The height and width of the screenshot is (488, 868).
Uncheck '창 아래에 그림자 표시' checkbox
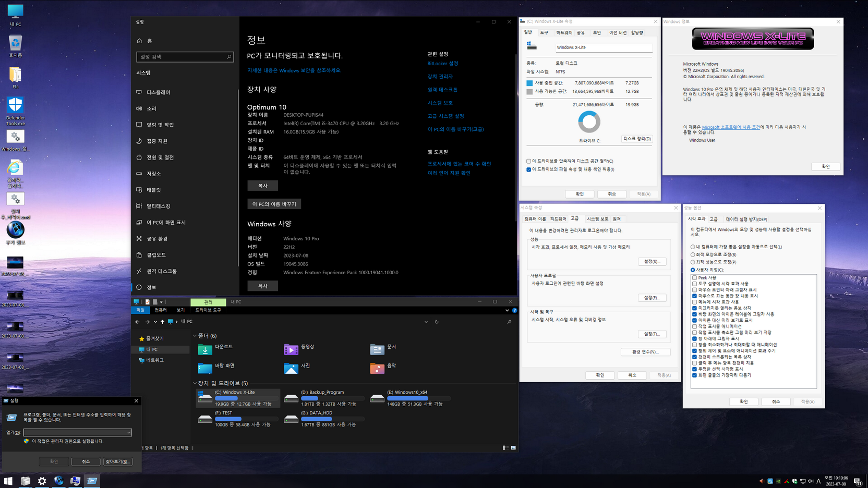(x=694, y=339)
